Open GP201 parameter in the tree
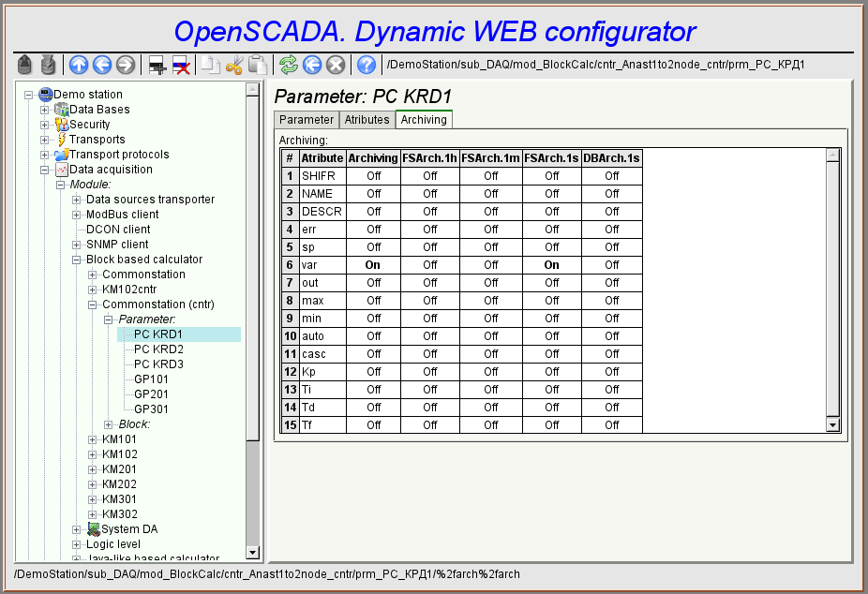 point(151,394)
